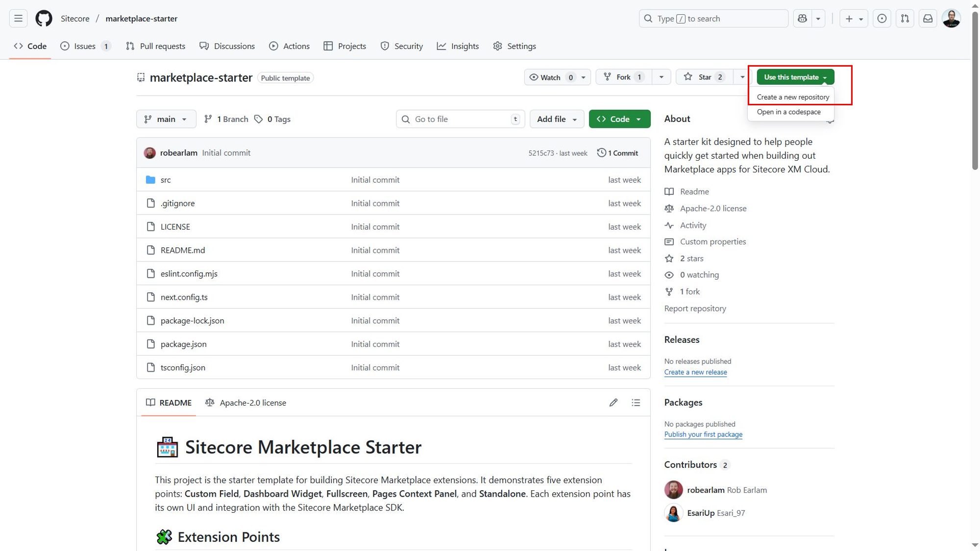Switch to the Actions tab

[289, 46]
